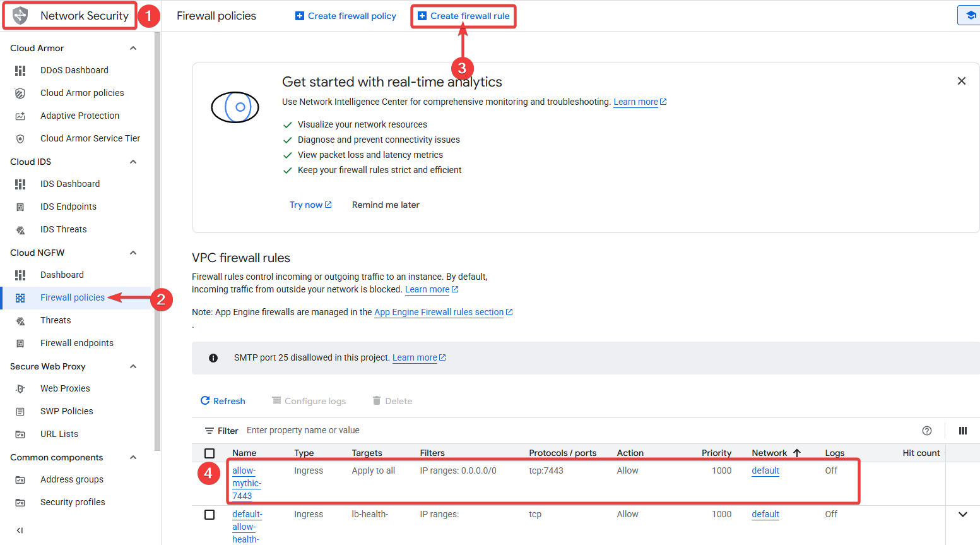980x545 pixels.
Task: Toggle the select-all rules checkbox in header
Action: (210, 453)
